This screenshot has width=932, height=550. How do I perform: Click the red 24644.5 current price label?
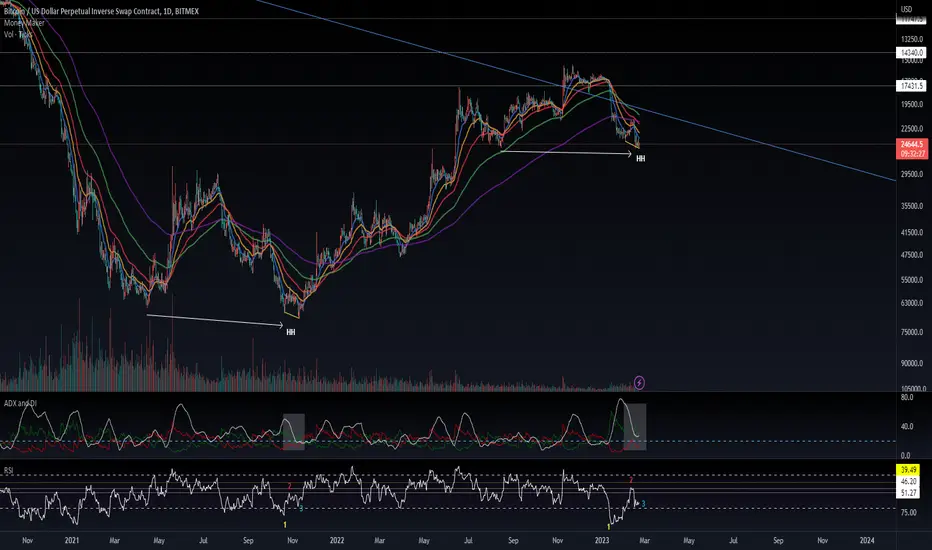tap(912, 144)
